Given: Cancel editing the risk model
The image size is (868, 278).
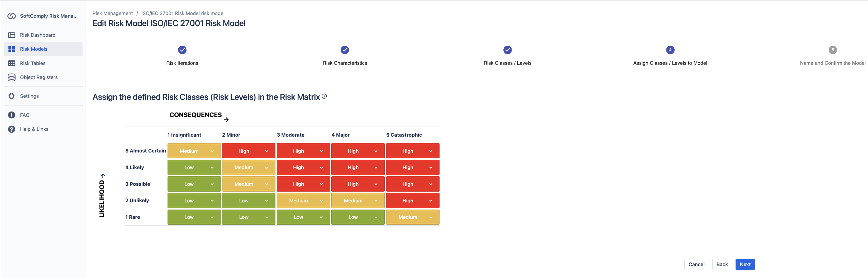Looking at the screenshot, I should [x=696, y=265].
